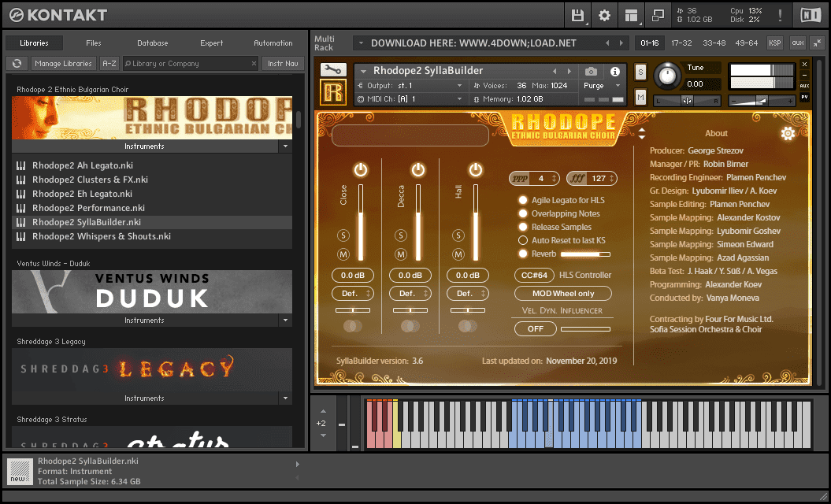Image resolution: width=831 pixels, height=504 pixels.
Task: Open instrument edit wrench icon
Action: coord(333,69)
